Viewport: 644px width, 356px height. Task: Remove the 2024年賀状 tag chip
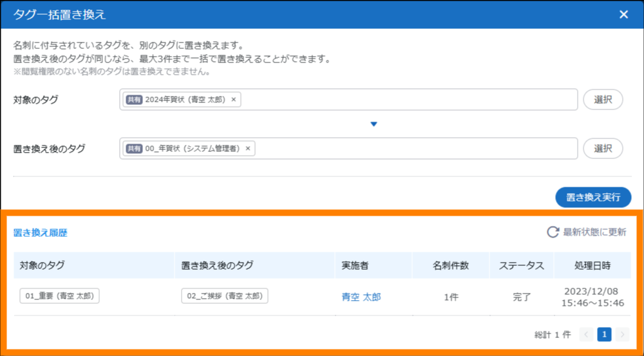pyautogui.click(x=234, y=100)
